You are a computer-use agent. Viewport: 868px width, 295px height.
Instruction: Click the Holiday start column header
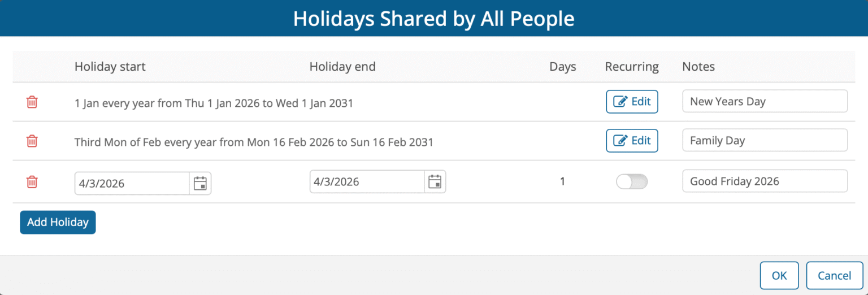(x=110, y=67)
